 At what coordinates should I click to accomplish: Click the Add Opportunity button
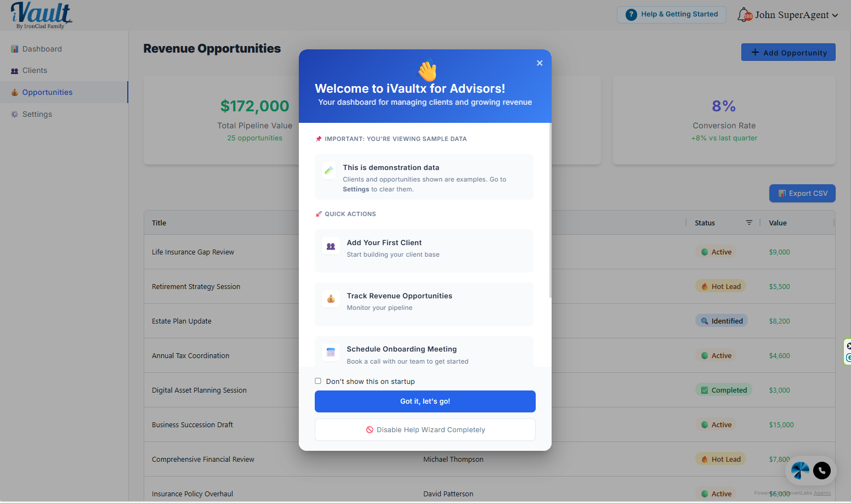point(788,52)
